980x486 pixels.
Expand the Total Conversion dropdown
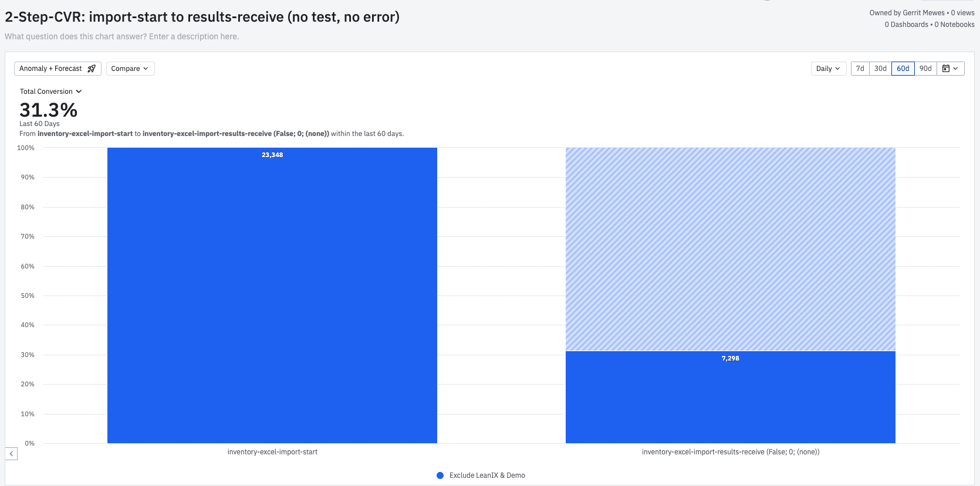click(x=51, y=91)
